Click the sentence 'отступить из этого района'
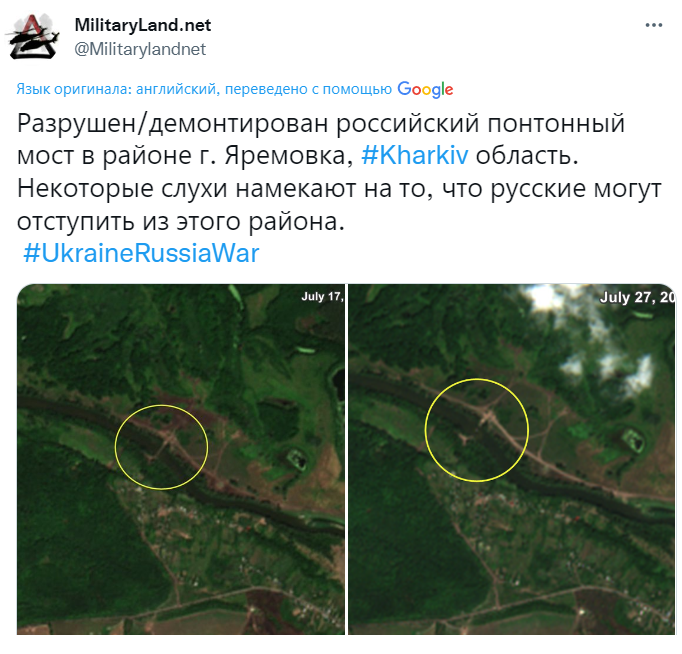682x654 pixels. [181, 221]
